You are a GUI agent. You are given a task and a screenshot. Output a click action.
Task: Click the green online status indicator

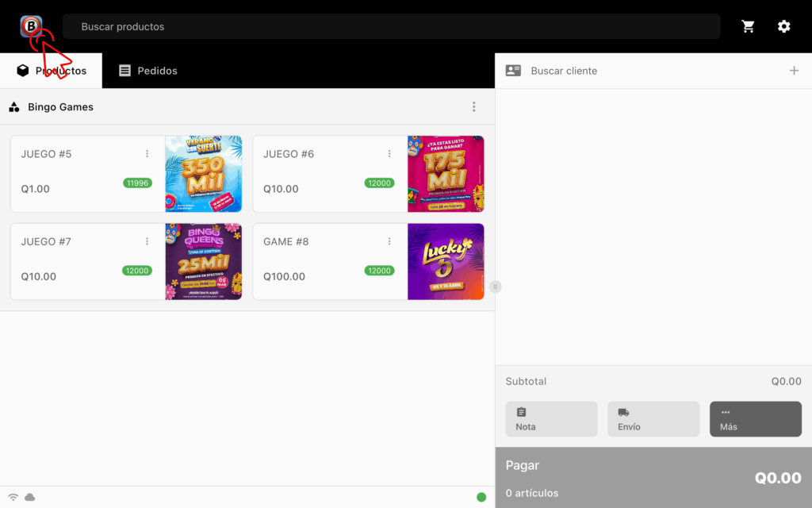tap(481, 498)
